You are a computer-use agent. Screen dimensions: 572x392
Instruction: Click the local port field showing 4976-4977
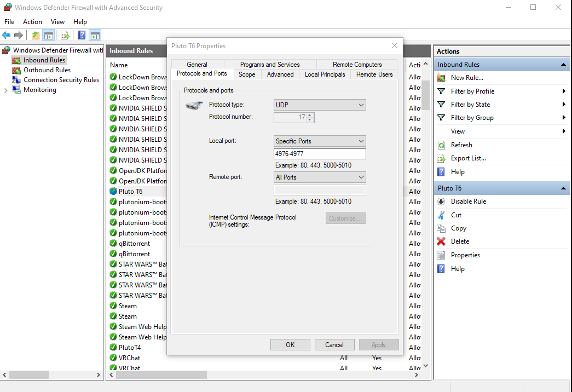click(x=320, y=154)
